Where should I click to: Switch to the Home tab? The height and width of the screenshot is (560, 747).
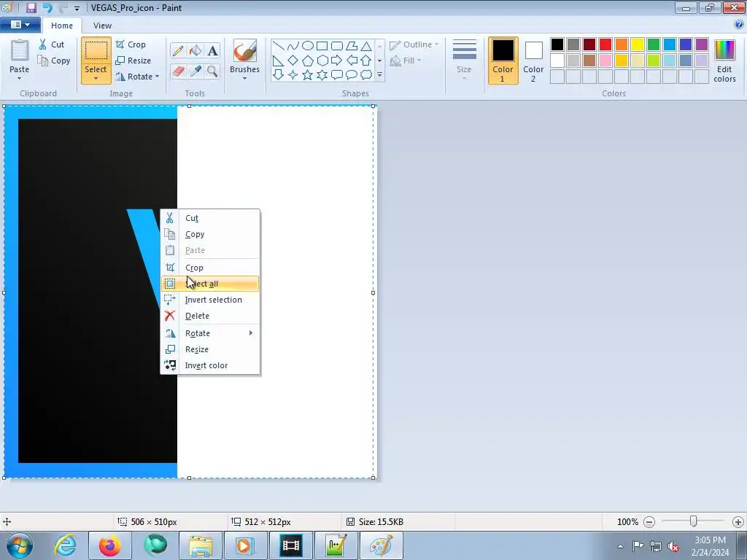pos(62,26)
